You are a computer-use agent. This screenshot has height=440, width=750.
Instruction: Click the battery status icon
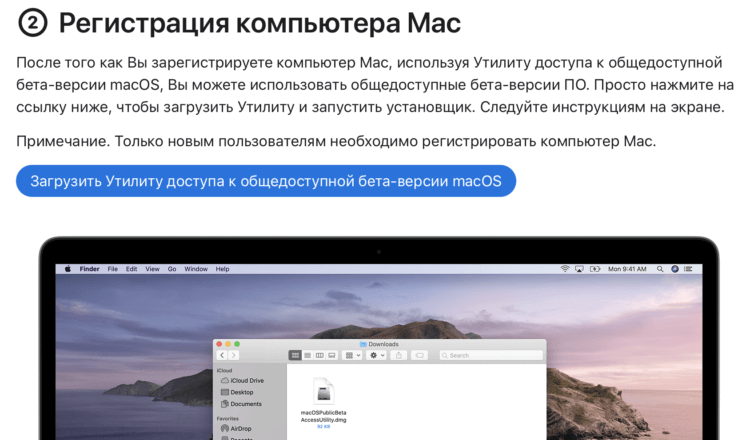(x=595, y=269)
